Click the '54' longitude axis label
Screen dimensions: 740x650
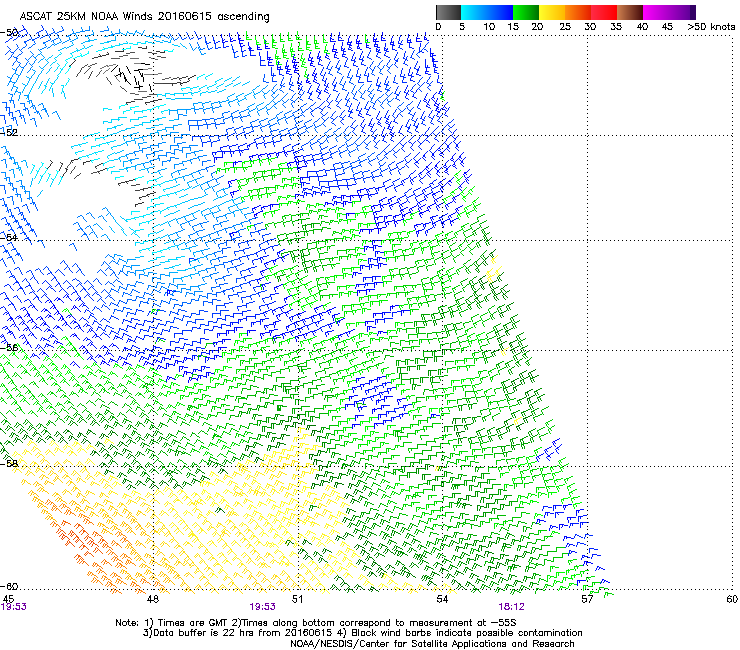click(442, 599)
